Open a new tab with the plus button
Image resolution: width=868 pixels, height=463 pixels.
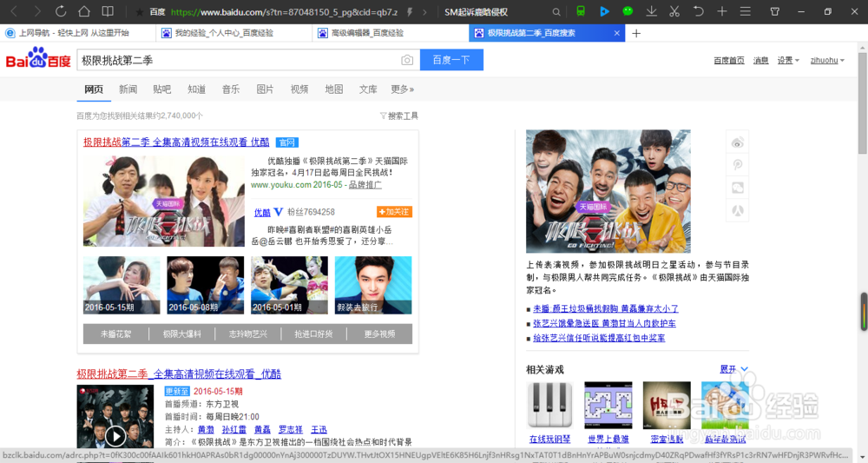[x=636, y=33]
